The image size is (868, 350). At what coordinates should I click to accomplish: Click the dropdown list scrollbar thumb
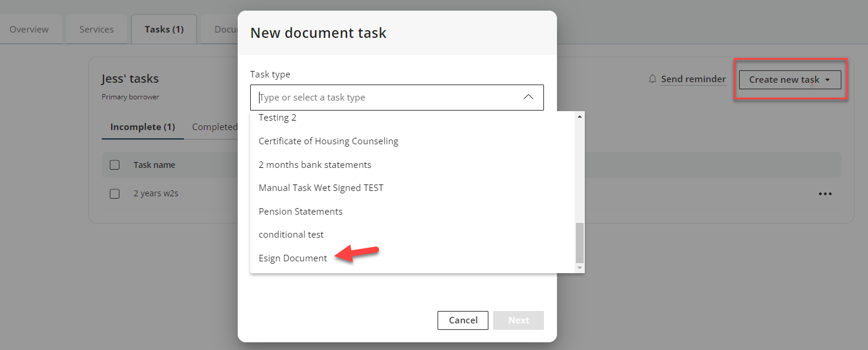[x=579, y=242]
